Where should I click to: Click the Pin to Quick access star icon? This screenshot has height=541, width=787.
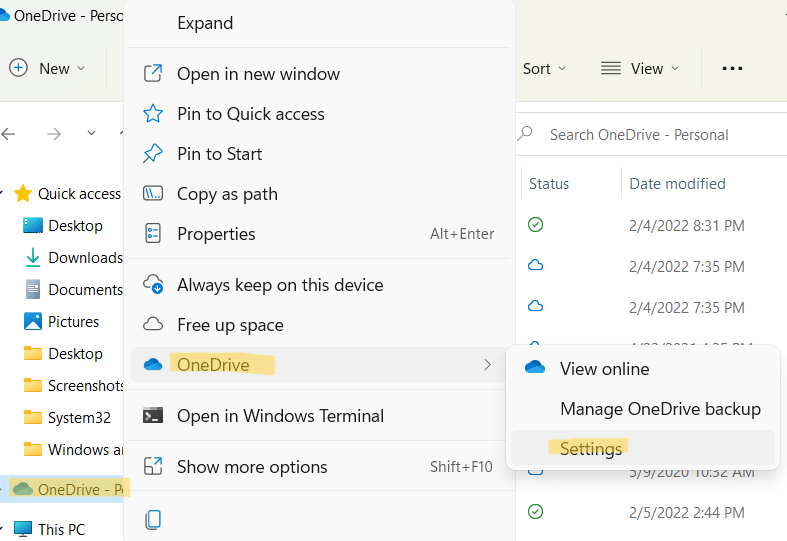coord(153,113)
